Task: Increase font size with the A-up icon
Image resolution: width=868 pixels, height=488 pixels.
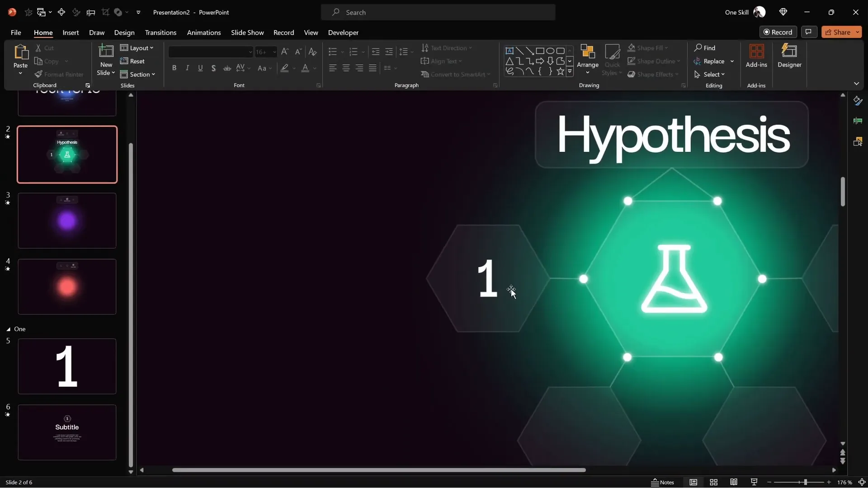Action: click(284, 52)
